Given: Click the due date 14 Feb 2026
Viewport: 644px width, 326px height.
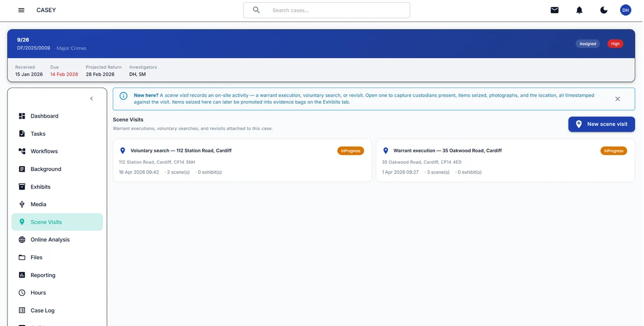Looking at the screenshot, I should tap(64, 75).
